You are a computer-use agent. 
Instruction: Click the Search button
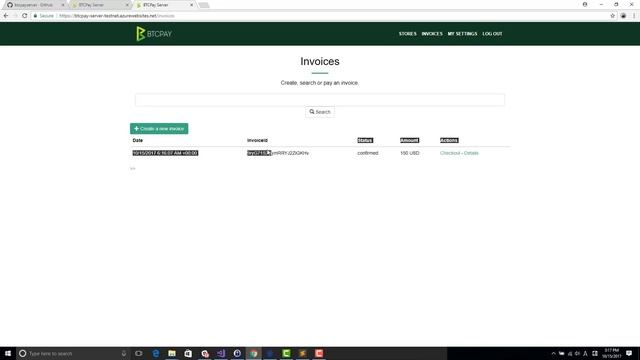320,112
